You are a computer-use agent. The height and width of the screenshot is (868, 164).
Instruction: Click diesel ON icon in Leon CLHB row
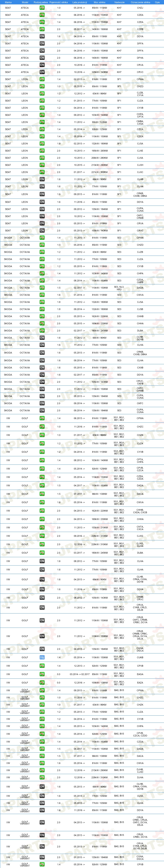click(x=42, y=179)
